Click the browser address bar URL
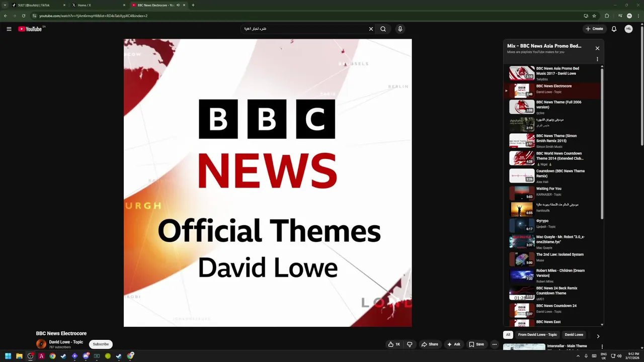This screenshot has height=362, width=644. (x=93, y=16)
